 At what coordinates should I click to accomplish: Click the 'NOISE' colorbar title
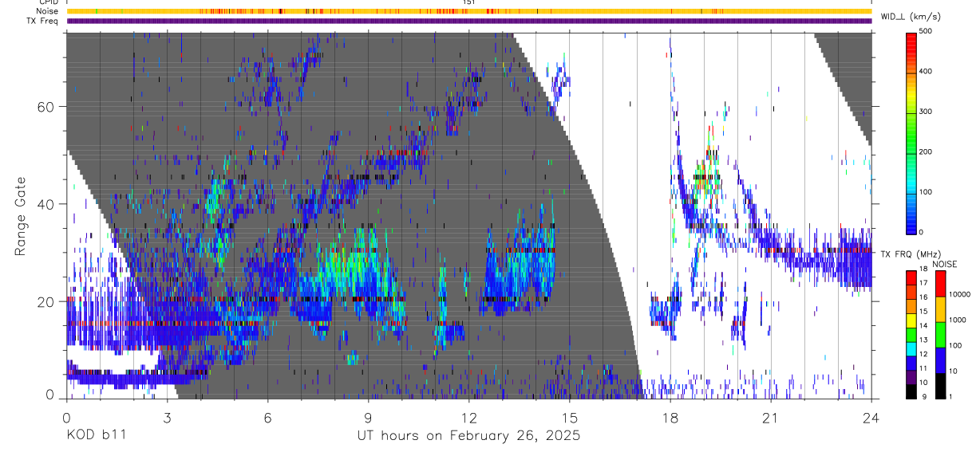point(946,264)
